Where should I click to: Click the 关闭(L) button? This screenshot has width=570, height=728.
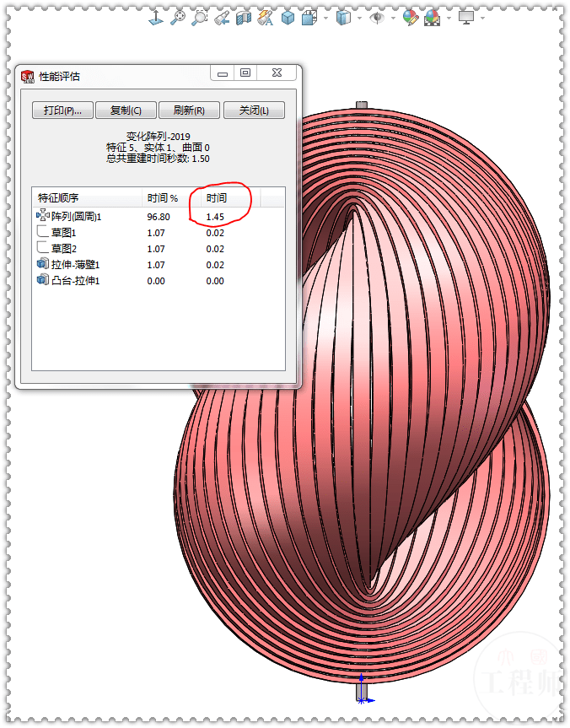coord(254,111)
